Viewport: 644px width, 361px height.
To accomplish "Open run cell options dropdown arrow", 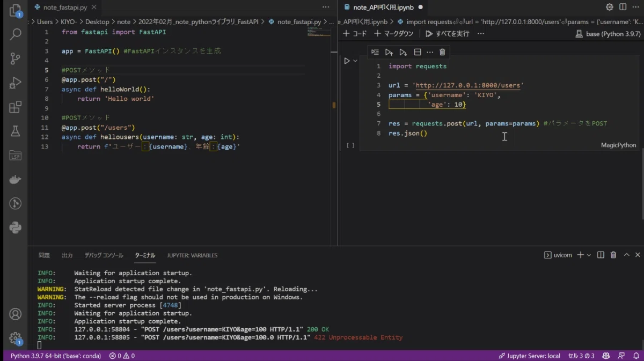I will click(x=355, y=61).
